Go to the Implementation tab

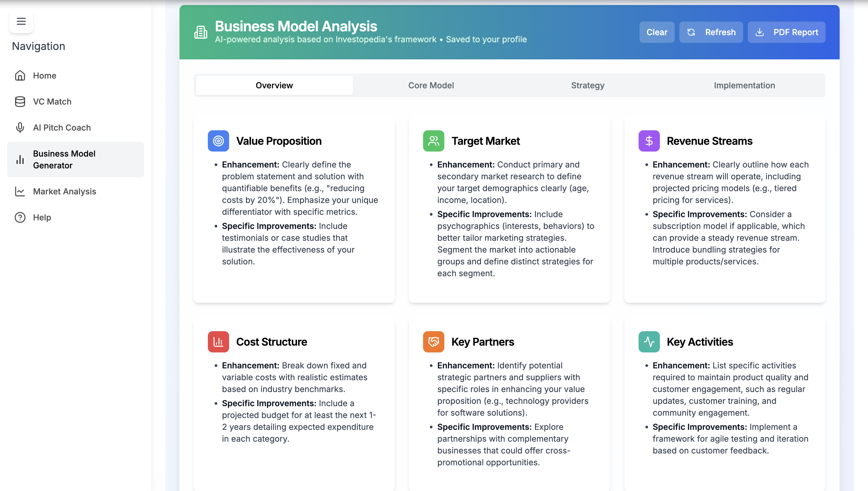coord(744,85)
